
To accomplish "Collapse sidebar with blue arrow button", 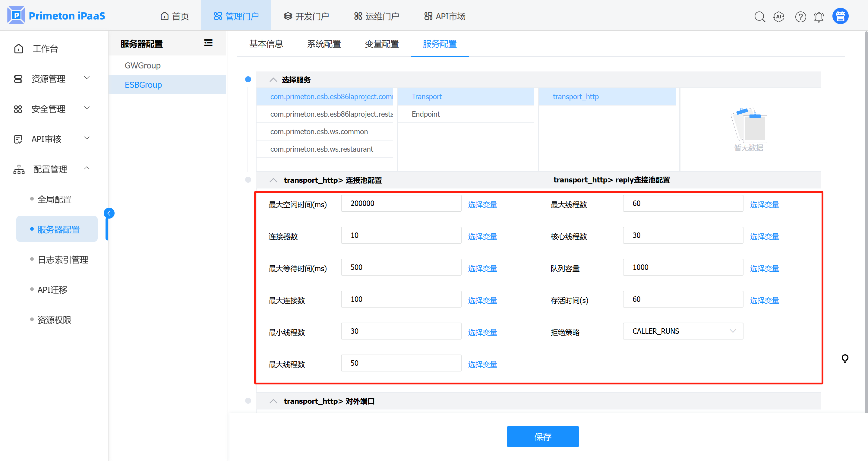I will click(x=109, y=213).
